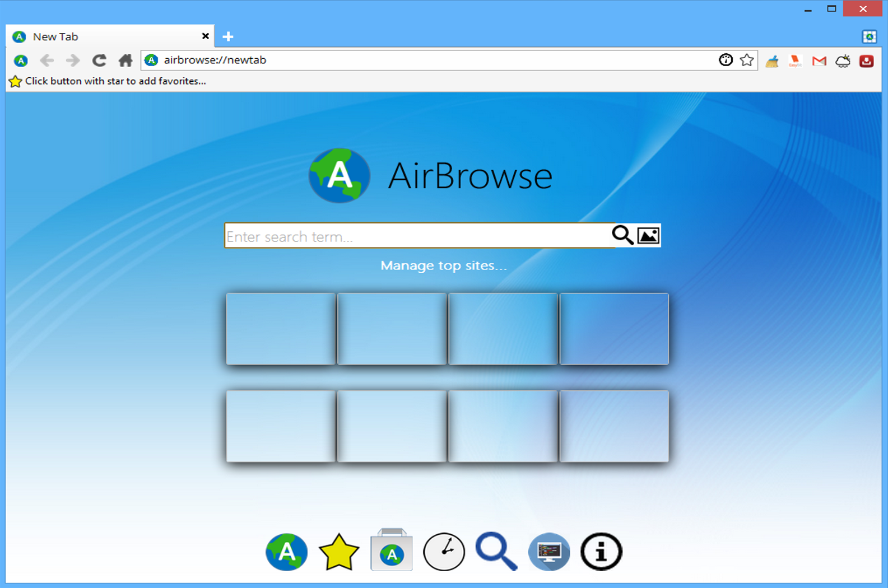Open the Gmail extension icon
Screen dimensions: 888x588
coord(819,61)
